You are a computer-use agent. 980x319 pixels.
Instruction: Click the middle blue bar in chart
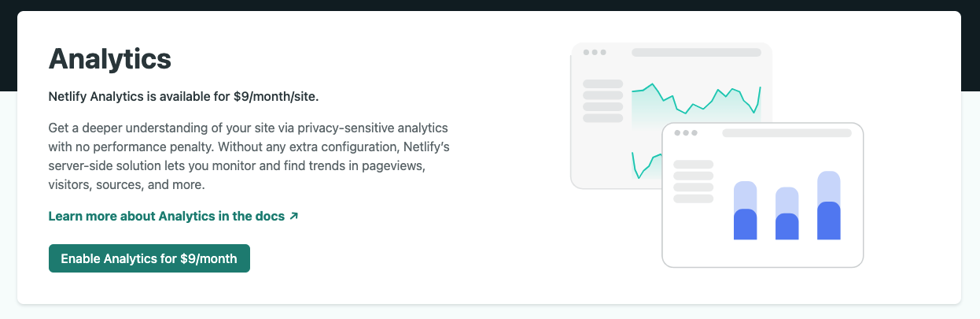[787, 214]
